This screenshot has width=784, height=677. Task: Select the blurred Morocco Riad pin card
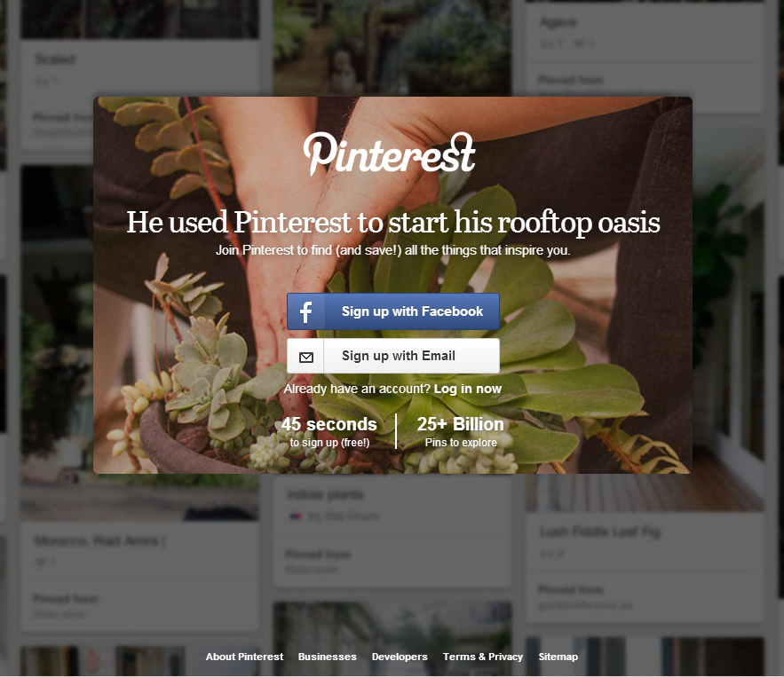point(139,577)
